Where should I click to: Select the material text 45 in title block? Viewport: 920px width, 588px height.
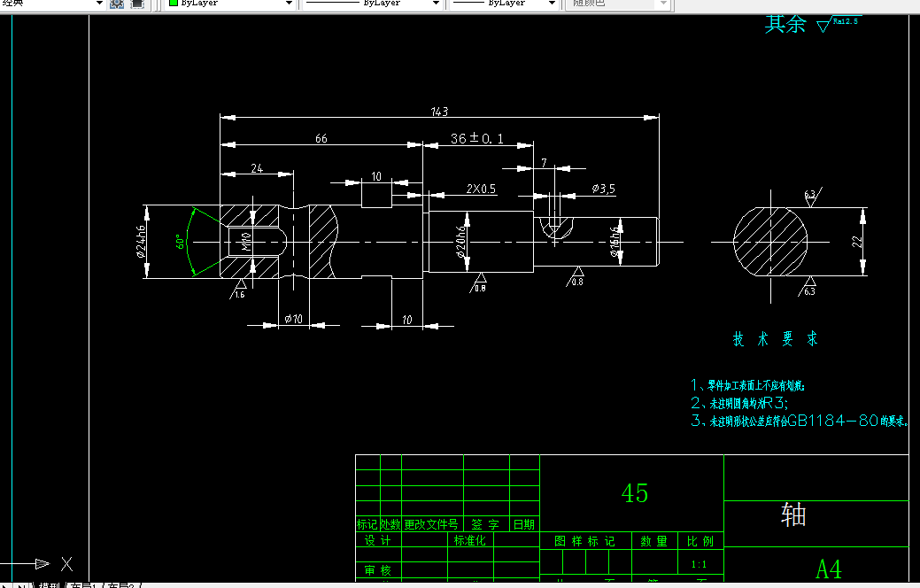[x=634, y=493]
